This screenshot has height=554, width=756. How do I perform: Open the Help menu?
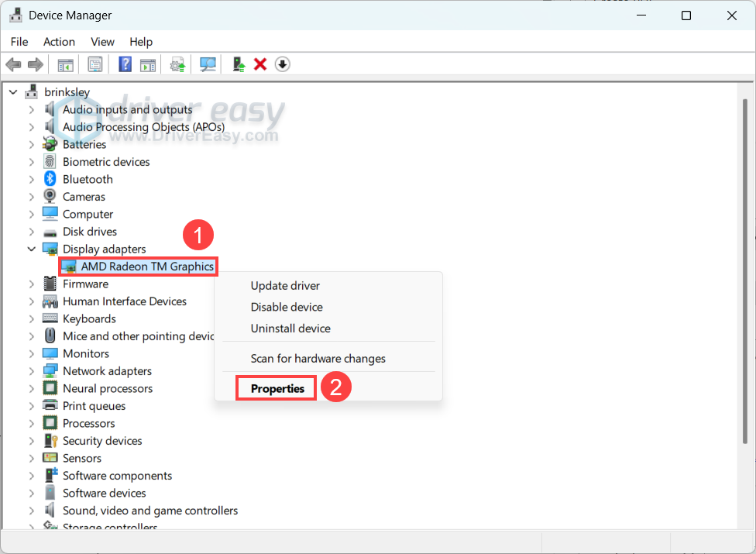pyautogui.click(x=141, y=42)
